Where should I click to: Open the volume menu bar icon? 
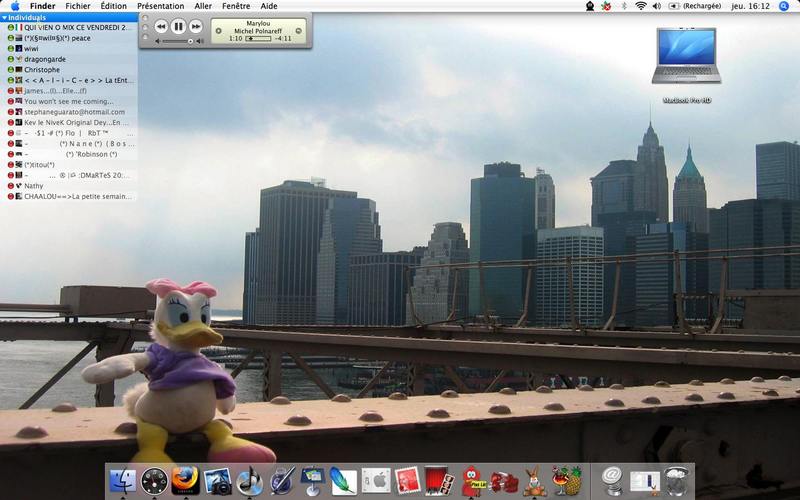tap(657, 6)
